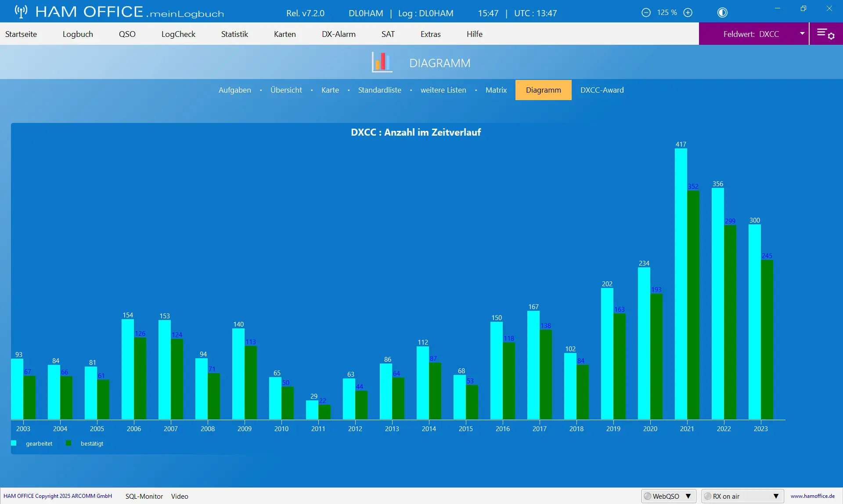Click the WebQSO status indicator
The height and width of the screenshot is (504, 843).
point(648,496)
